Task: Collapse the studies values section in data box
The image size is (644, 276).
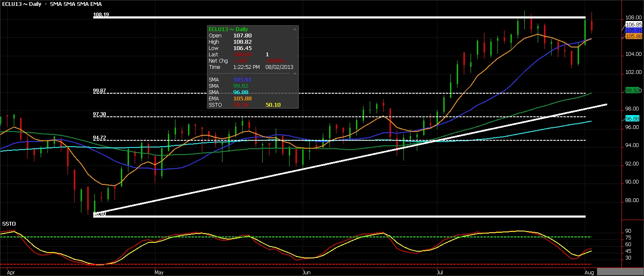Action: pyautogui.click(x=295, y=73)
